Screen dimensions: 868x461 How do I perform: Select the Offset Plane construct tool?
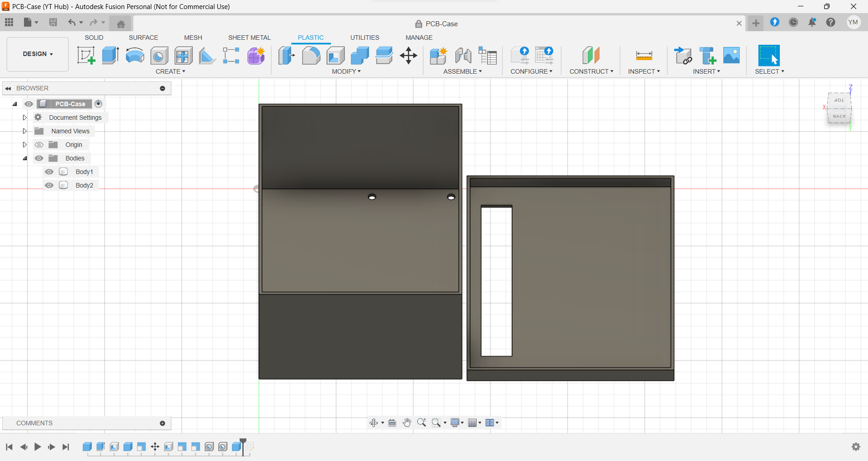[x=591, y=56]
